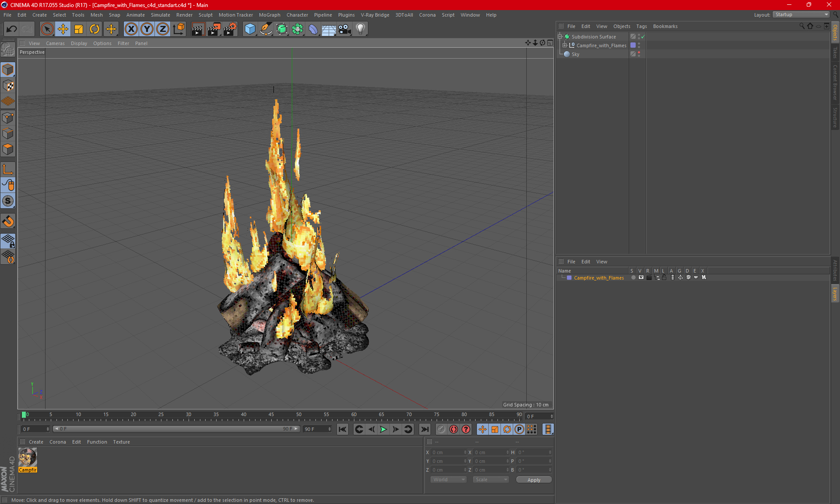Open the World coordinate dropdown
The width and height of the screenshot is (840, 504).
click(448, 480)
